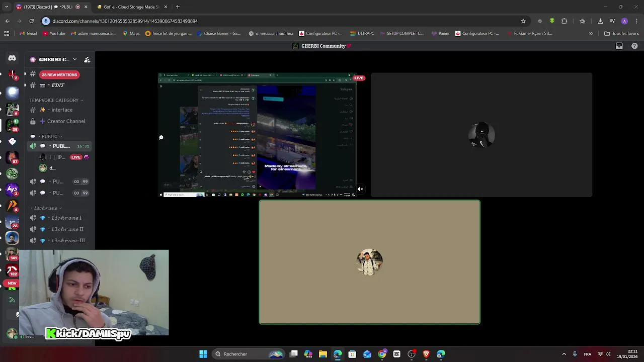
Task: Show more bookmarks with the double chevron
Action: coord(591,34)
